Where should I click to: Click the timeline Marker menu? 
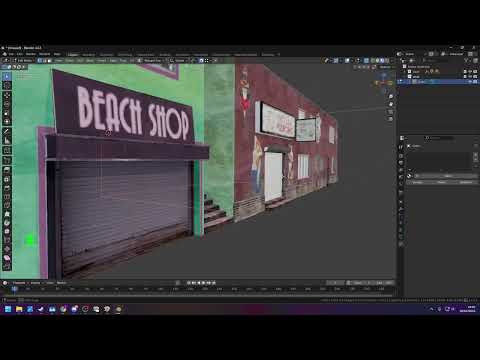click(x=61, y=283)
